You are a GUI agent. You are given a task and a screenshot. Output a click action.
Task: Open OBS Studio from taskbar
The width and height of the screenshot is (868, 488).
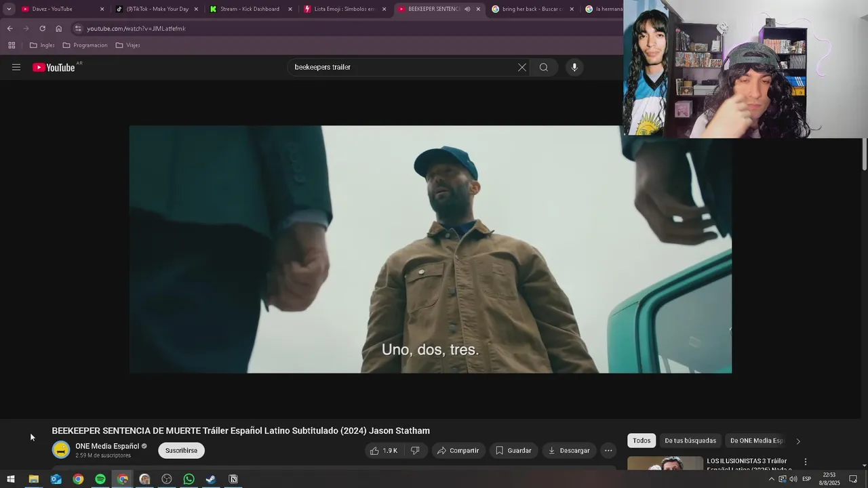[167, 479]
